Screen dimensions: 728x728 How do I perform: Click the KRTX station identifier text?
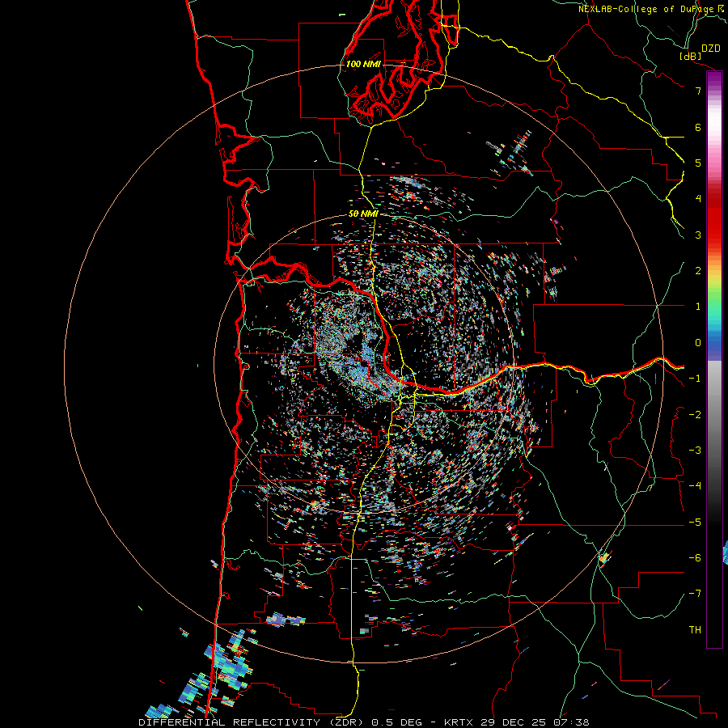pyautogui.click(x=459, y=722)
